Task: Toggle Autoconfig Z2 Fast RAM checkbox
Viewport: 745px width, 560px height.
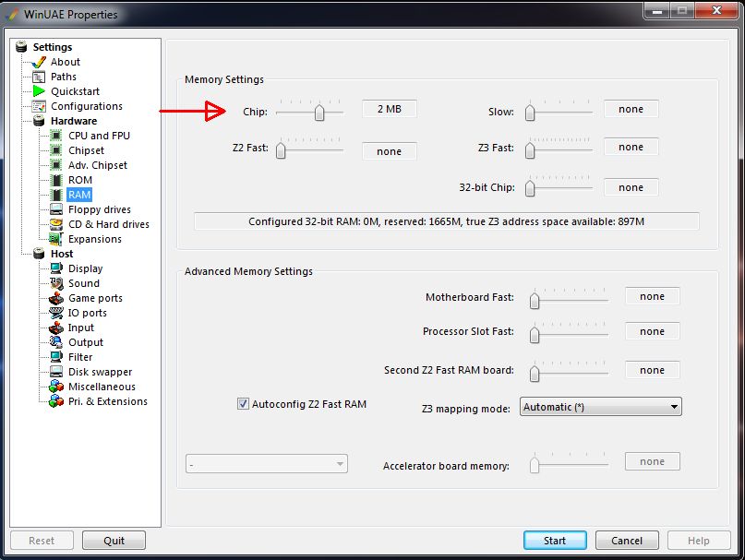Action: pyautogui.click(x=244, y=404)
